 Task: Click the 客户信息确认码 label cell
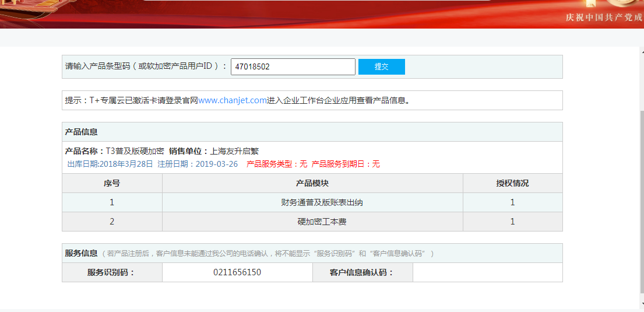click(x=363, y=272)
